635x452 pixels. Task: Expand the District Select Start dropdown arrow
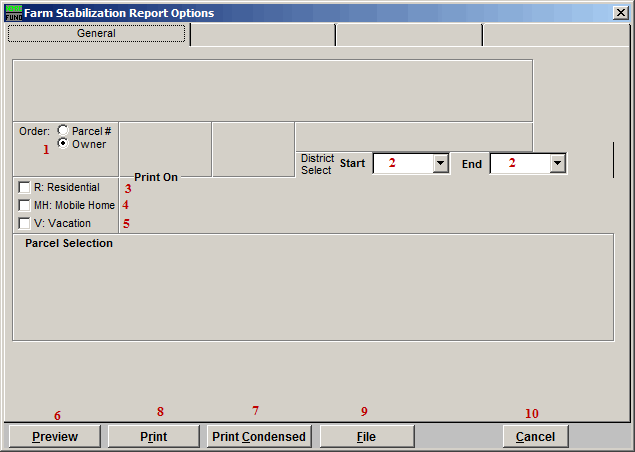point(440,164)
